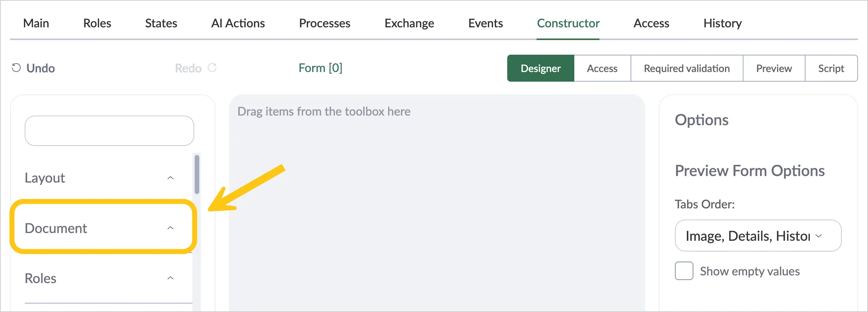The image size is (868, 312).
Task: Open the AI Actions tab
Action: pyautogui.click(x=238, y=23)
